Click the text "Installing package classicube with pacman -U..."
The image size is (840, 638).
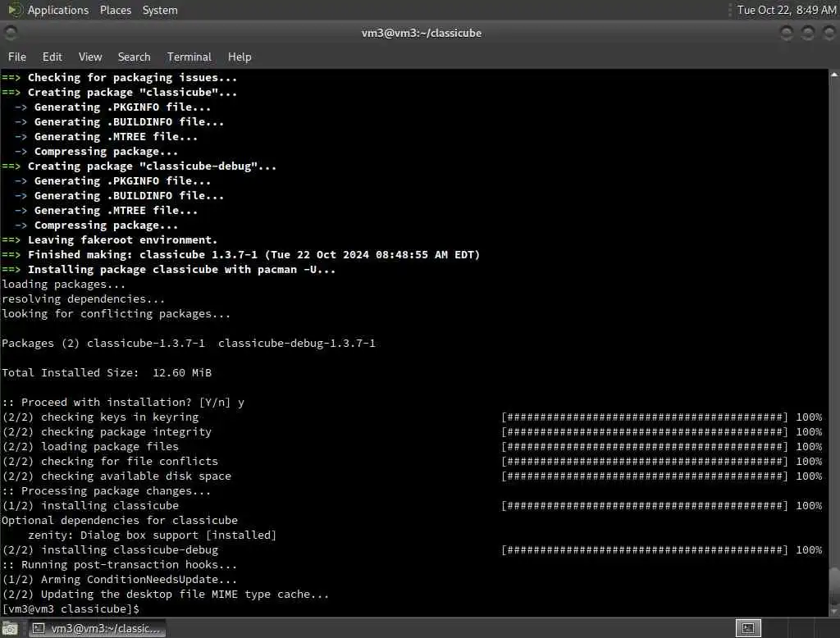[x=181, y=270]
